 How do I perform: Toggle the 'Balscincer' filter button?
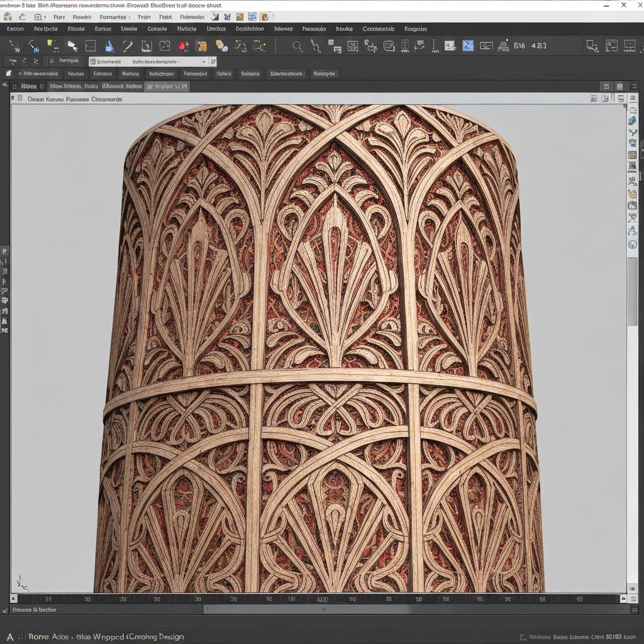point(161,74)
